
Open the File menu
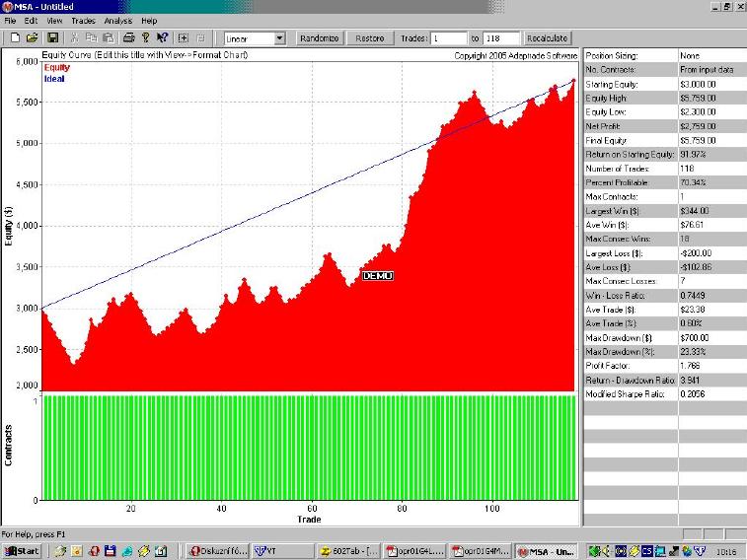point(9,20)
